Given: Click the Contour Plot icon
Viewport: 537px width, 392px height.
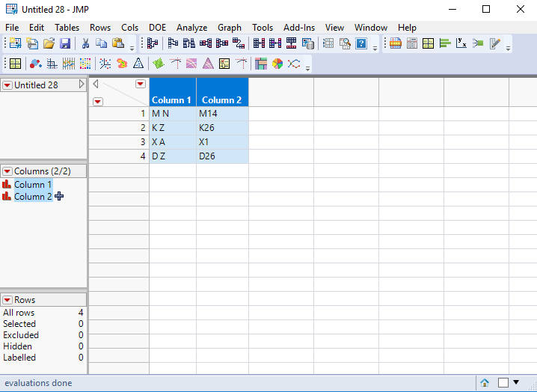Looking at the screenshot, I should (122, 64).
